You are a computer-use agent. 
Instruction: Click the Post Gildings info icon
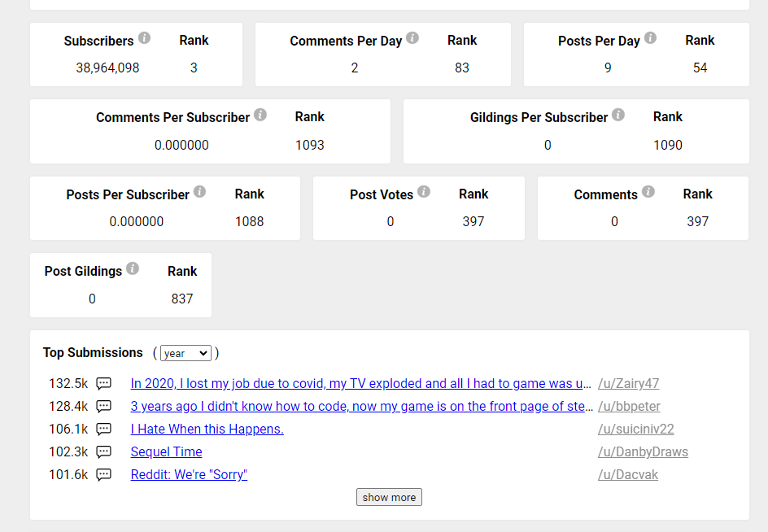(x=133, y=268)
